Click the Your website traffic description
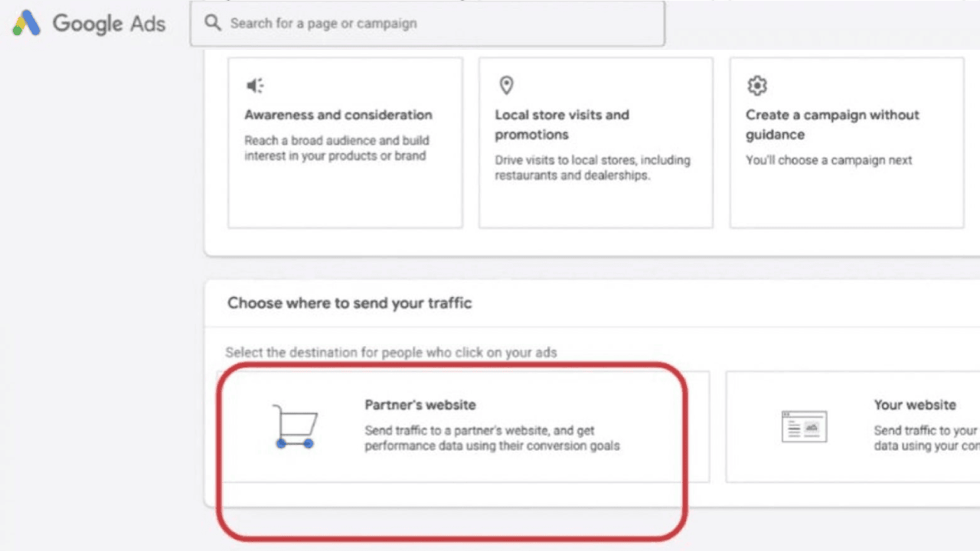Screen dimensions: 980x551 (x=926, y=438)
